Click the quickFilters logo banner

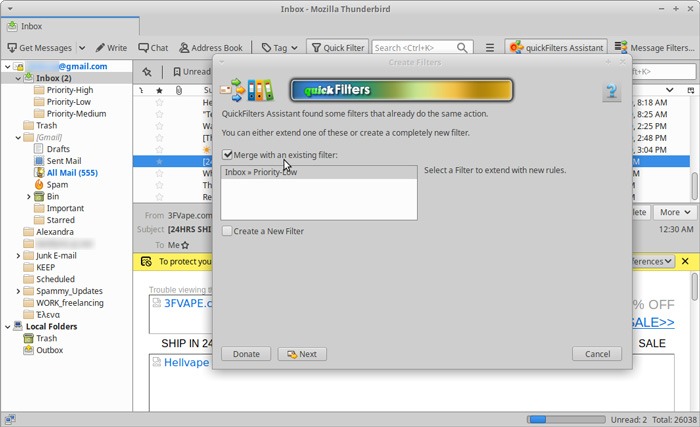tap(401, 90)
